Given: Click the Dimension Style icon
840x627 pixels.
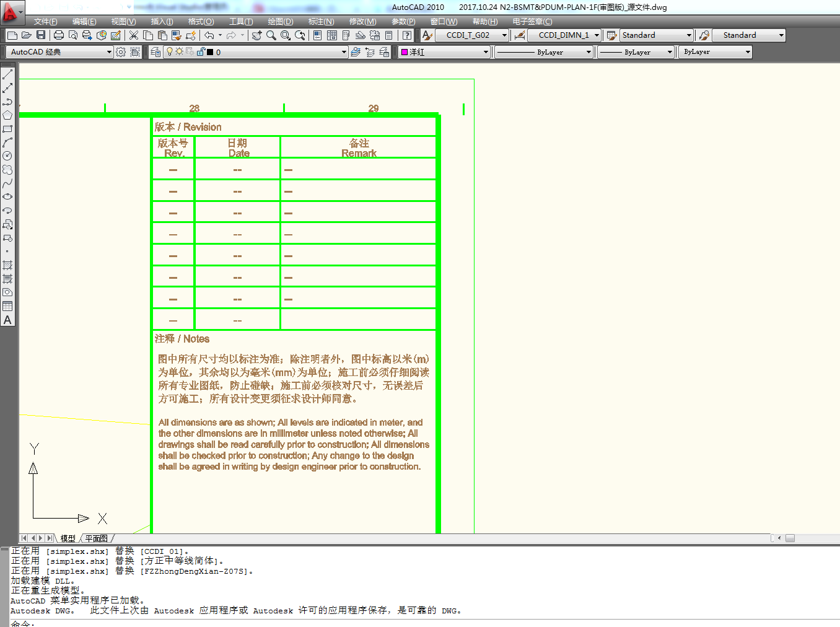Looking at the screenshot, I should pyautogui.click(x=520, y=35).
